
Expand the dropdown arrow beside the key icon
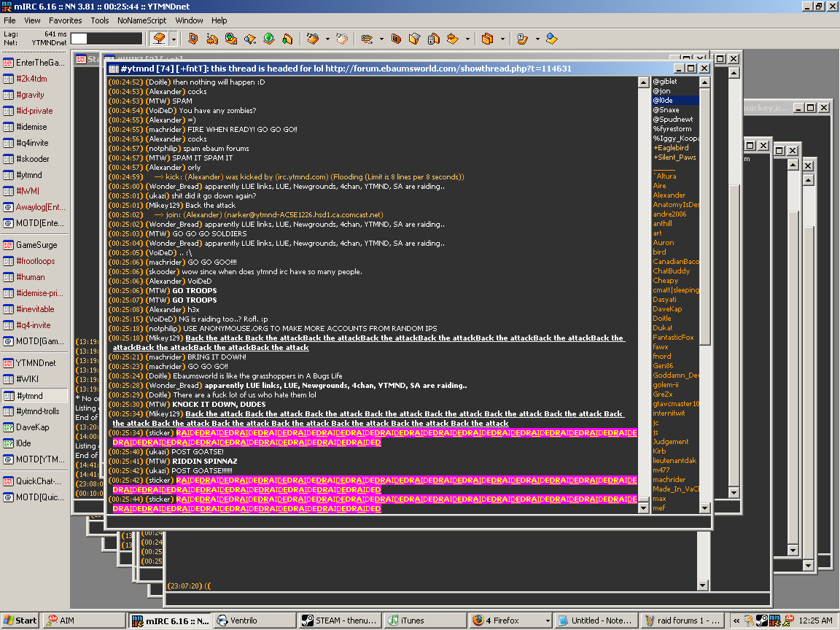[x=381, y=39]
